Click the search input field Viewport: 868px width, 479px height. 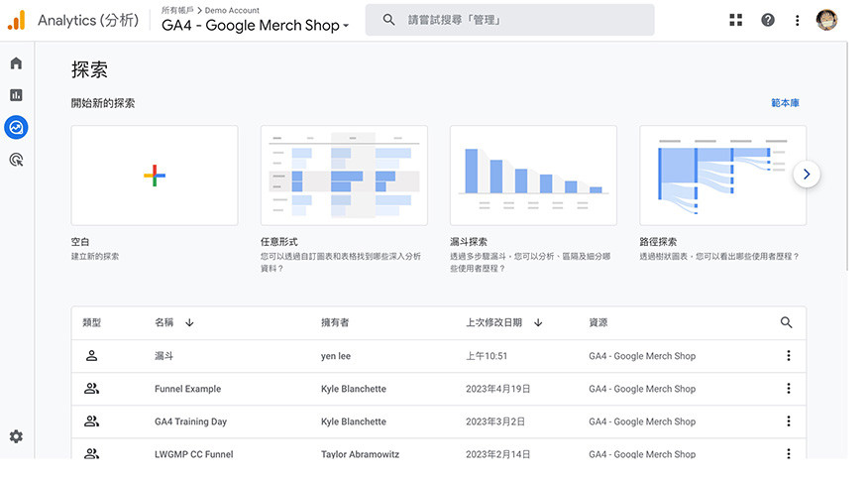pos(509,20)
